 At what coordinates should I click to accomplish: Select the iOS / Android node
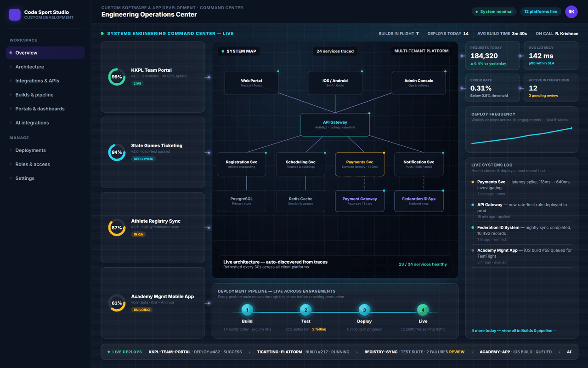point(335,83)
